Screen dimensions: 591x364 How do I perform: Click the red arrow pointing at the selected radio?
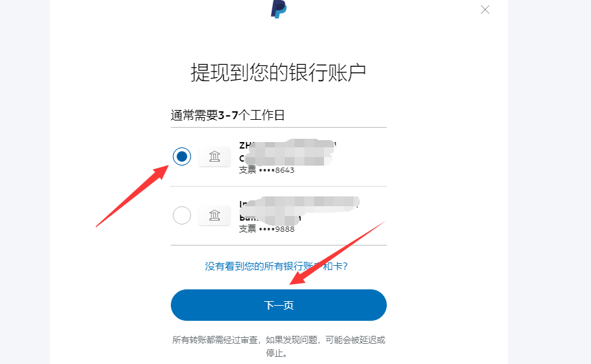[132, 196]
